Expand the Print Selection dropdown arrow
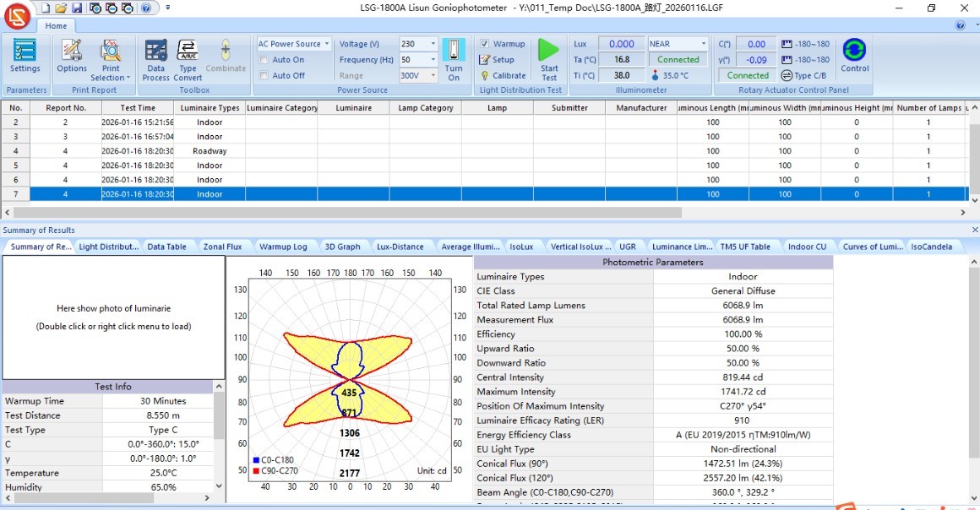 point(128,79)
